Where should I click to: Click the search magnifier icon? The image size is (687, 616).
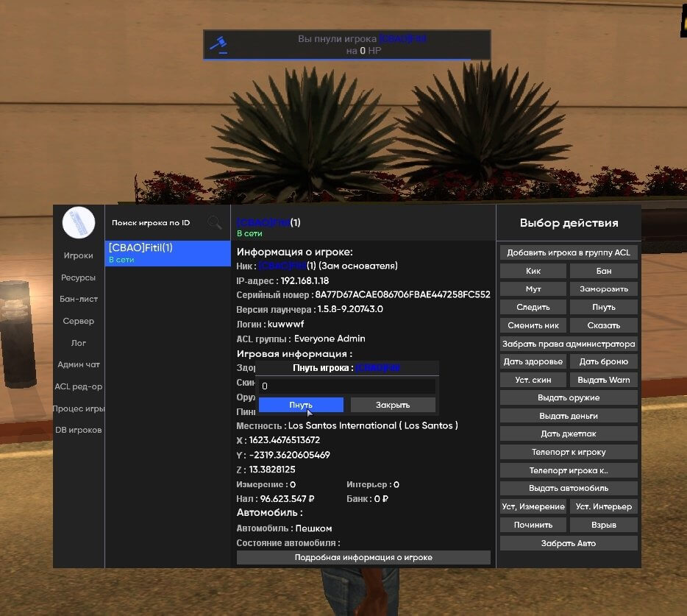[214, 223]
